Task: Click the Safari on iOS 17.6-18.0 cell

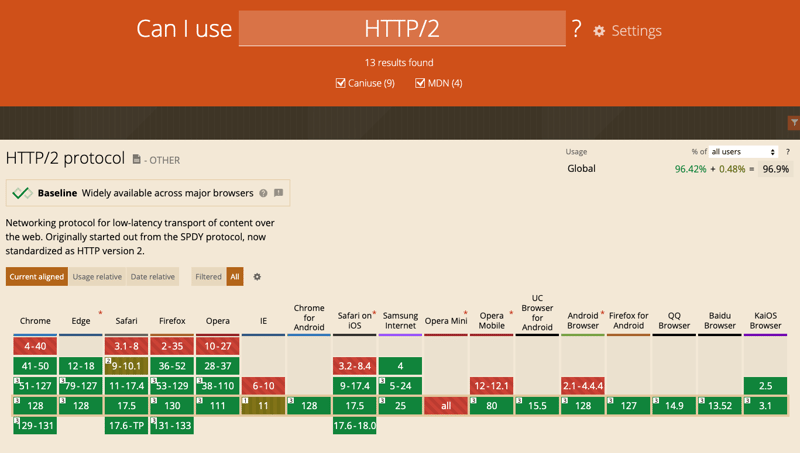Action: point(355,425)
